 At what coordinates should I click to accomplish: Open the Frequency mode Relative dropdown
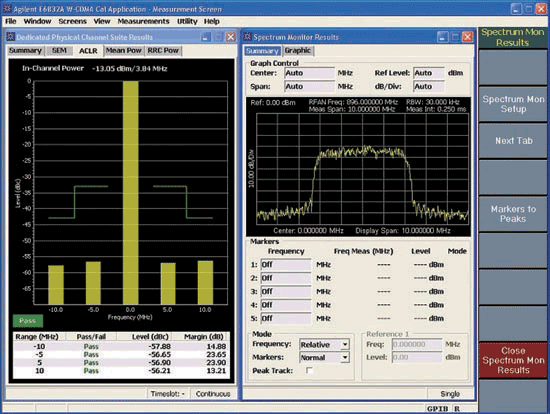(x=345, y=345)
